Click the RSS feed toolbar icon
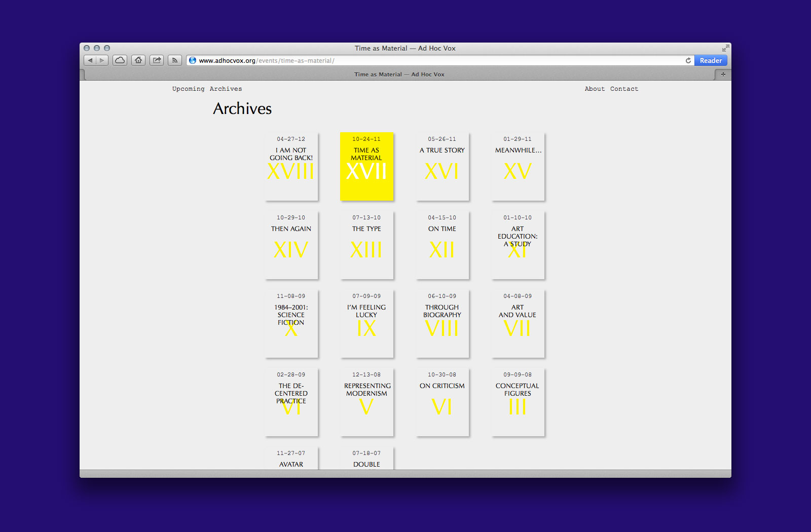This screenshot has width=811, height=532. (x=175, y=60)
